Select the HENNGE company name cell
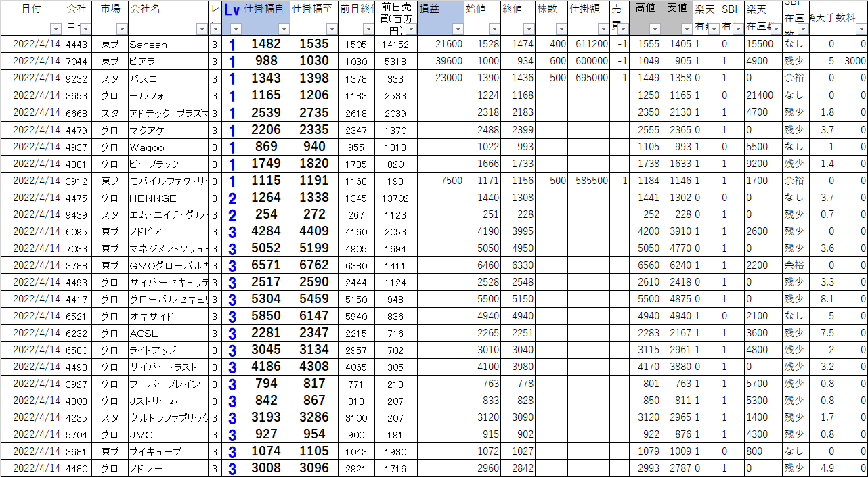This screenshot has height=477, width=868. [169, 197]
